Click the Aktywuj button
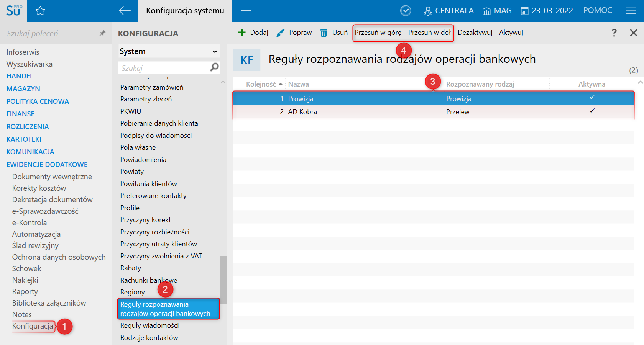 (x=511, y=33)
